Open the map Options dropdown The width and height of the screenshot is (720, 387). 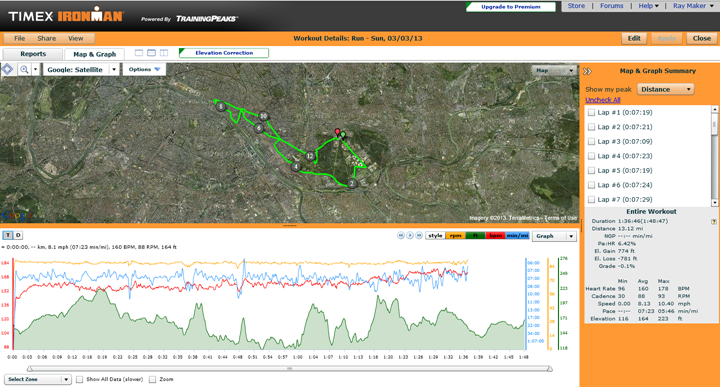pyautogui.click(x=144, y=69)
